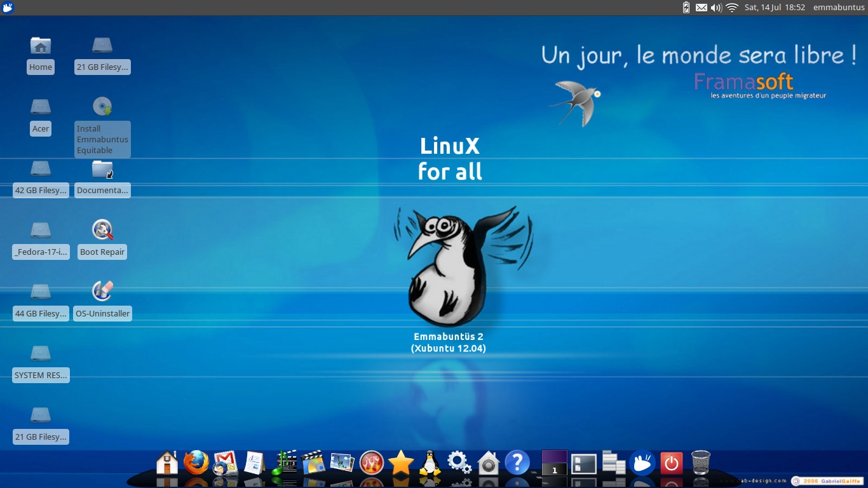Select the 44 GB Filesystem drive
This screenshot has height=488, width=868.
pyautogui.click(x=40, y=292)
